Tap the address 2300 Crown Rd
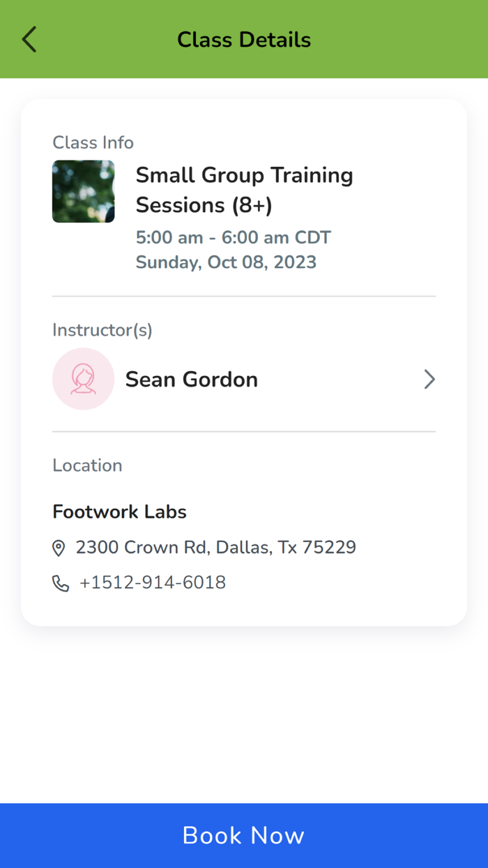Screen dimensions: 488x868 coord(216,548)
